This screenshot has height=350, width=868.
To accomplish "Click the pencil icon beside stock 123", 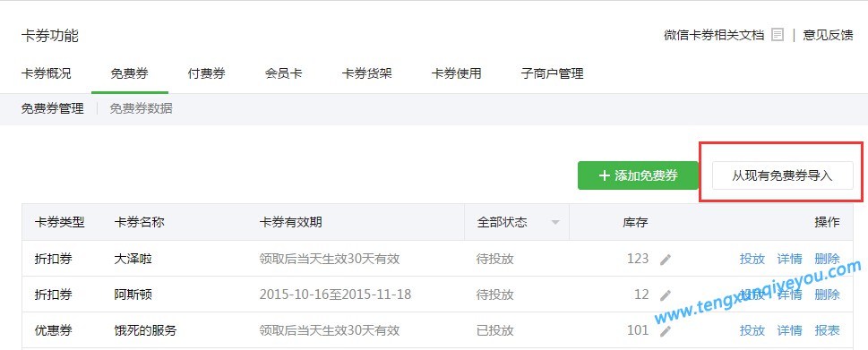I will point(666,260).
